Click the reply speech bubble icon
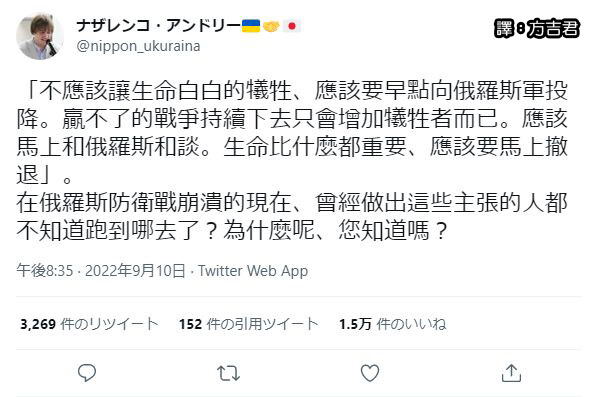This screenshot has width=598, height=397. click(87, 373)
